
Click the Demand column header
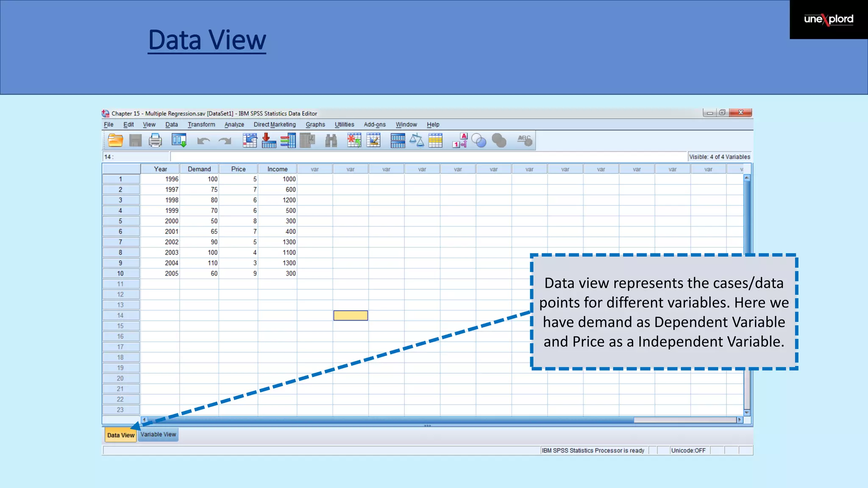199,169
